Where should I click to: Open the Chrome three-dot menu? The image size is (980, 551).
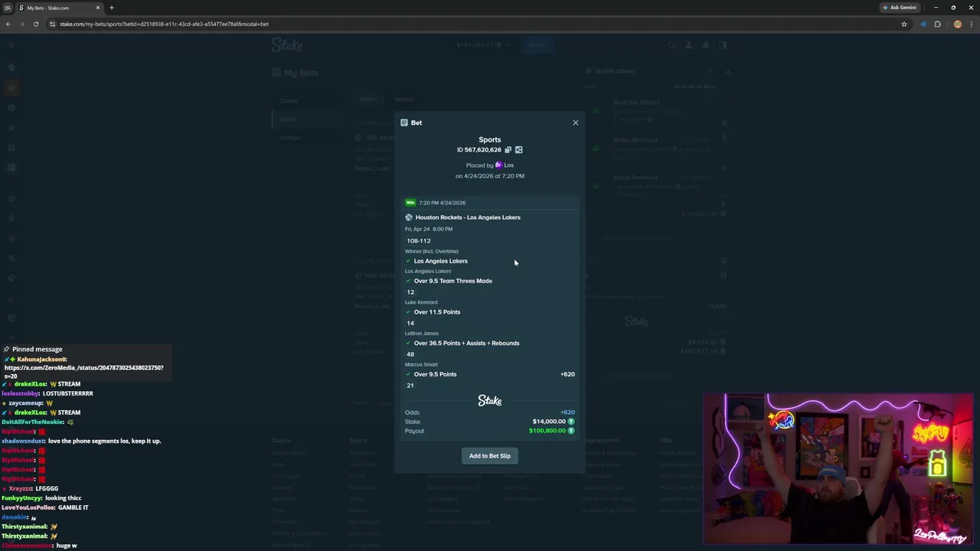971,24
